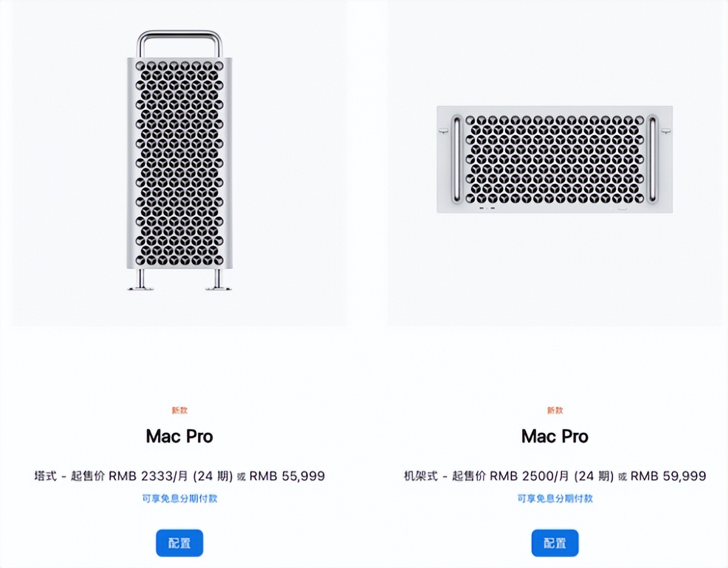
Task: Click the RMB 2500/月 installment price
Action: click(529, 476)
